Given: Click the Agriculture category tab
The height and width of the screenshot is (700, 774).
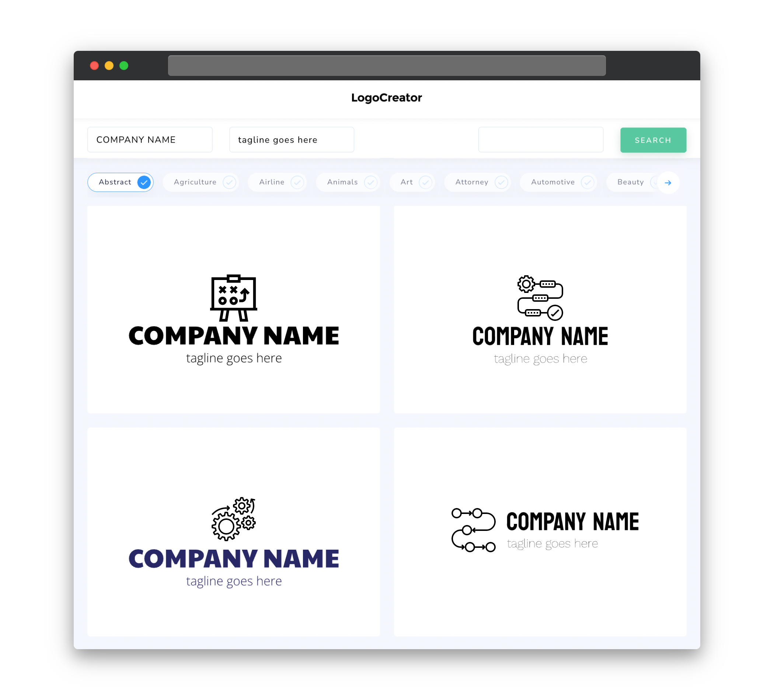Looking at the screenshot, I should [202, 182].
